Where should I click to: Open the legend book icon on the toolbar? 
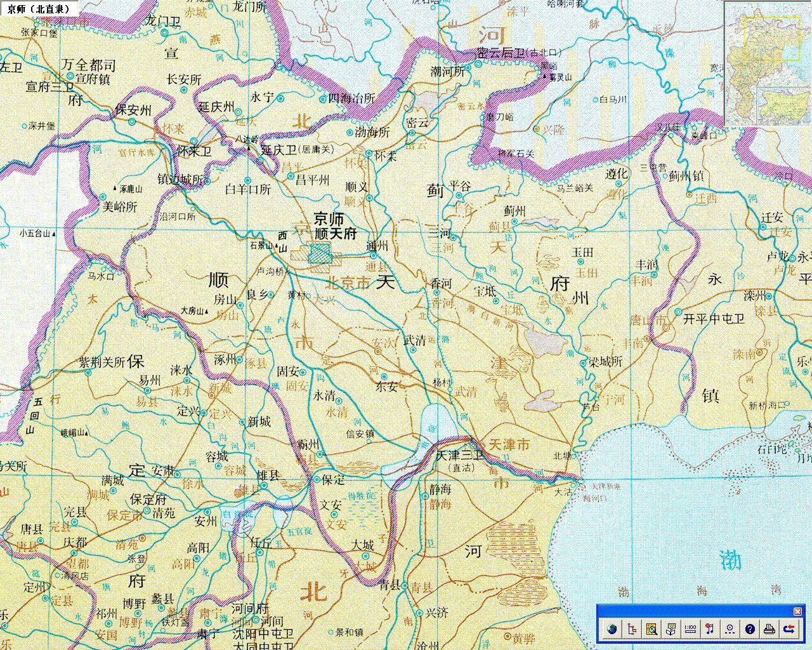pyautogui.click(x=670, y=630)
